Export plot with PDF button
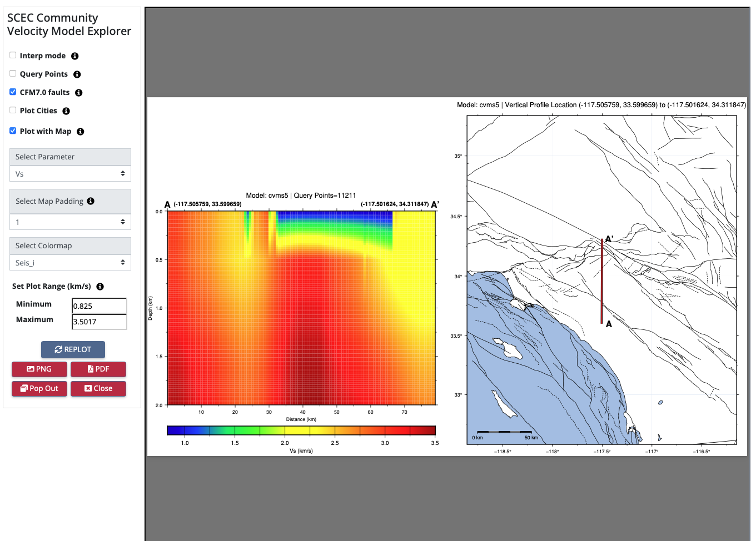 click(98, 369)
